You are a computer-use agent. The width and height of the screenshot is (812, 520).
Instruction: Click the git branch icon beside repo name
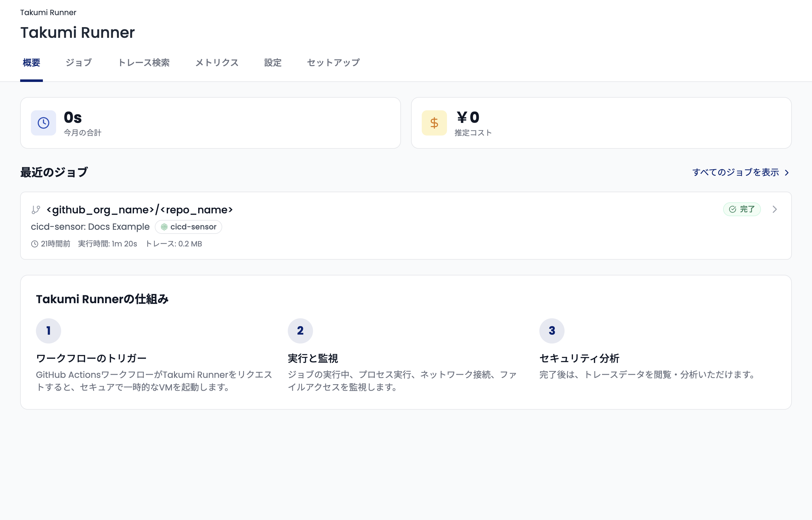click(36, 210)
